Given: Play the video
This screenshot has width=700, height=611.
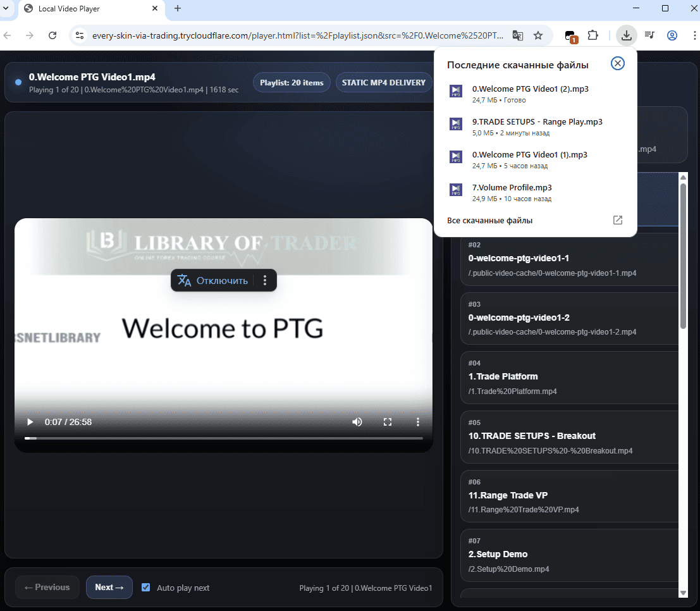Looking at the screenshot, I should click(x=30, y=422).
